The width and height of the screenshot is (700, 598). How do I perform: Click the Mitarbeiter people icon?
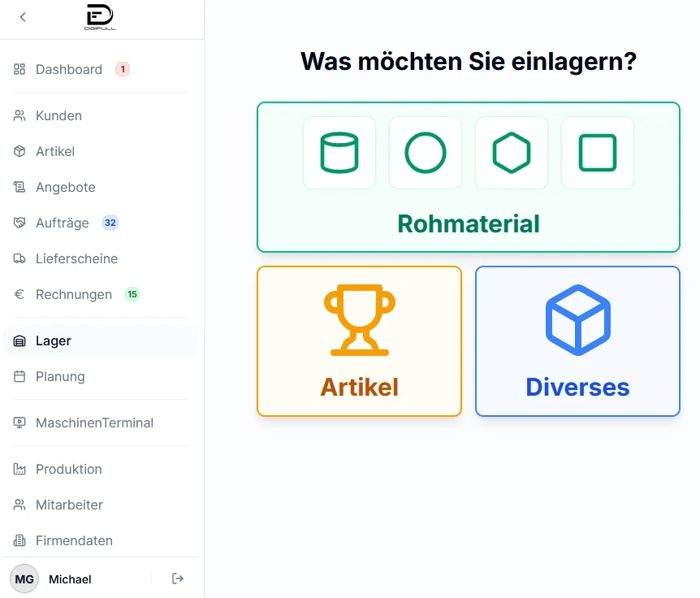(19, 505)
